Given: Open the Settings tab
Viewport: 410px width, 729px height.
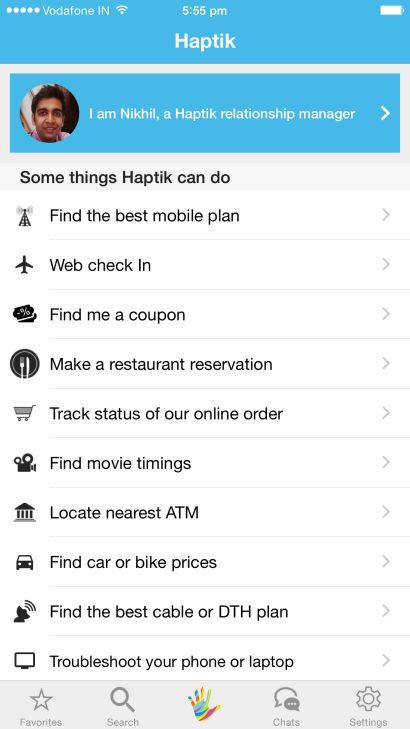Looking at the screenshot, I should (x=368, y=708).
